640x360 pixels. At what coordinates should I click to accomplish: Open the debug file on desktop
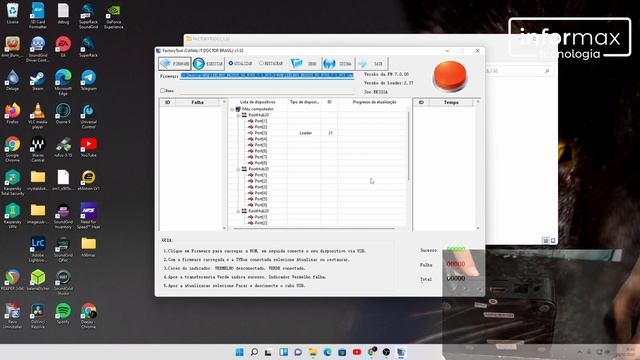(63, 13)
